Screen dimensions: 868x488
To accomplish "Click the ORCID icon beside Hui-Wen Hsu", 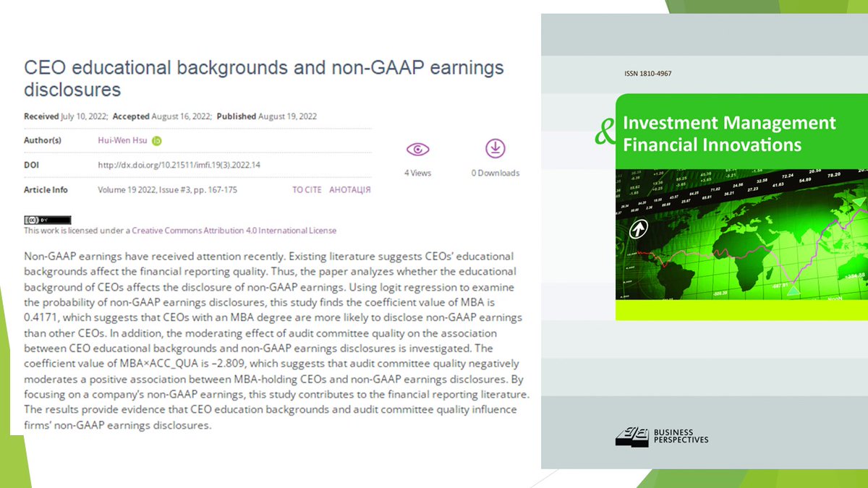I will click(x=157, y=141).
